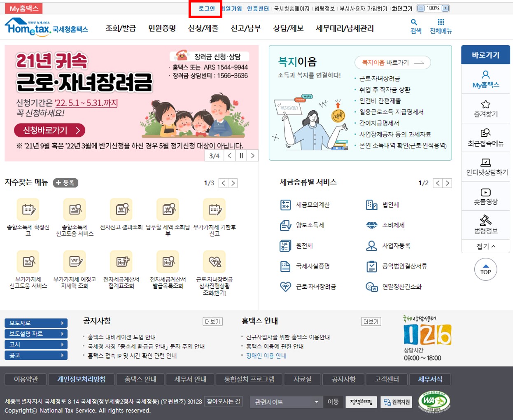The width and height of the screenshot is (513, 420).
Task: Show next banner slide
Action: point(253,156)
